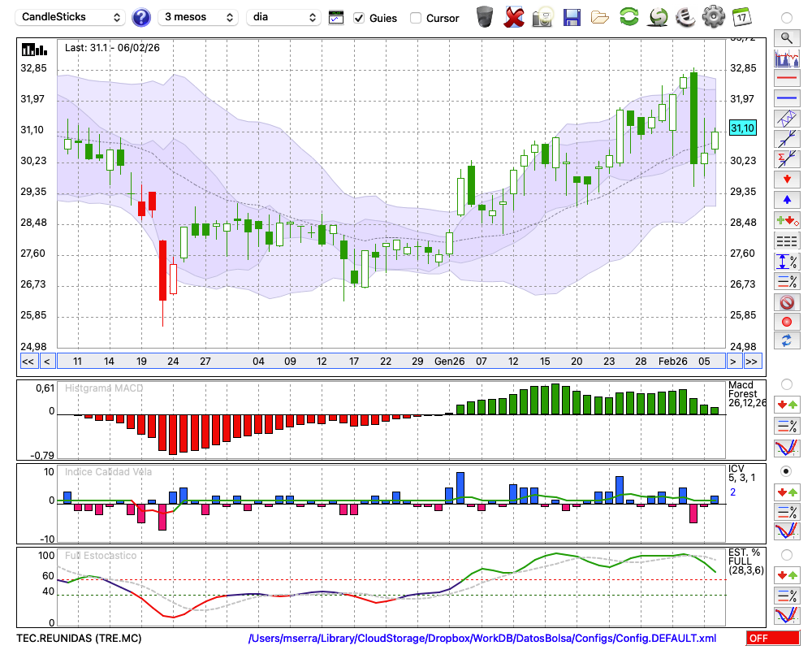Image resolution: width=812 pixels, height=650 pixels.
Task: Click the lines percent icon beside MACD panel
Action: click(x=787, y=426)
